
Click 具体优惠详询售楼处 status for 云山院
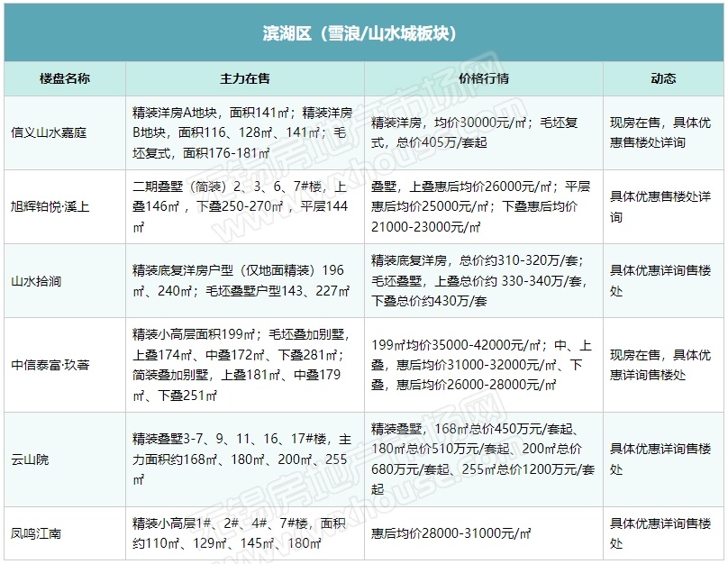coord(663,459)
